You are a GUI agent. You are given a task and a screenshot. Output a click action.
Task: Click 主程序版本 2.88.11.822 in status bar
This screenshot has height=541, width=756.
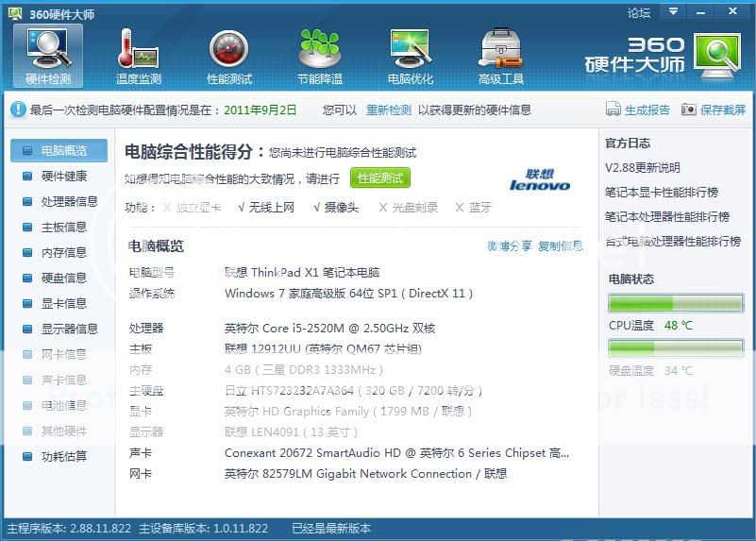69,529
